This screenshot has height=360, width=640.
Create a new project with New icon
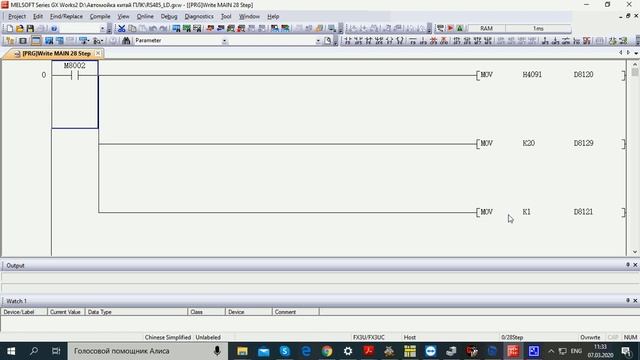(x=9, y=28)
